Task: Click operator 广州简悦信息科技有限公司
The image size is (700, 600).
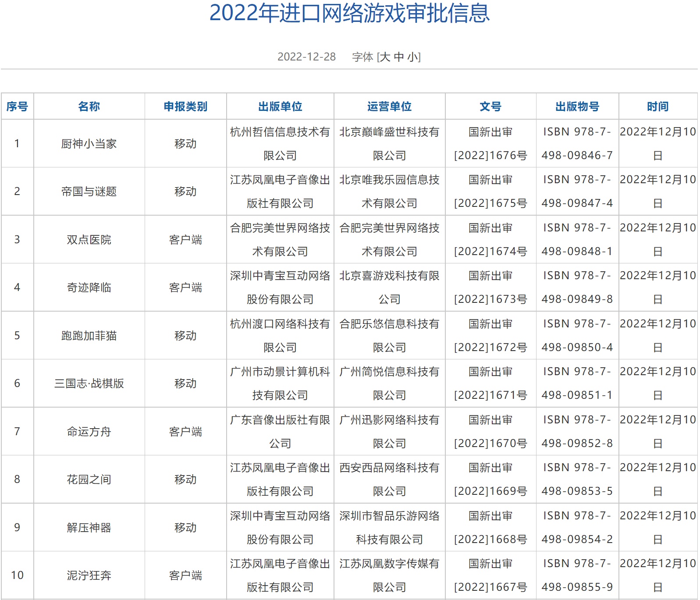Action: 390,383
